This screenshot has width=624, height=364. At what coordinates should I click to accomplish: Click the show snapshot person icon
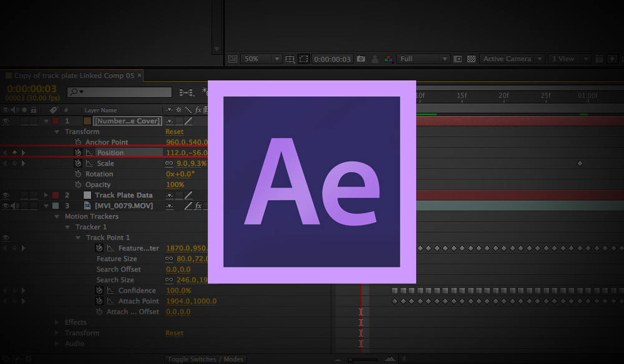pos(375,59)
